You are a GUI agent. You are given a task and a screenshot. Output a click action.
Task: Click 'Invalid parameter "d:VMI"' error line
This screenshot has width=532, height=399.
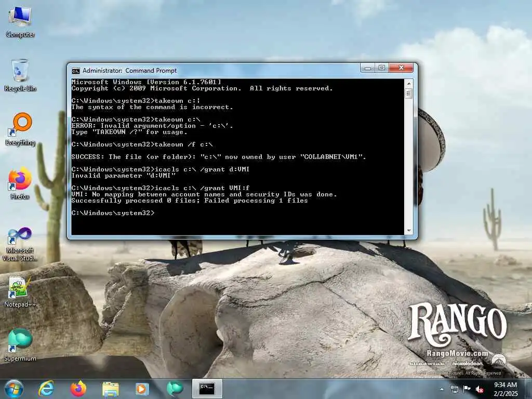tap(123, 176)
